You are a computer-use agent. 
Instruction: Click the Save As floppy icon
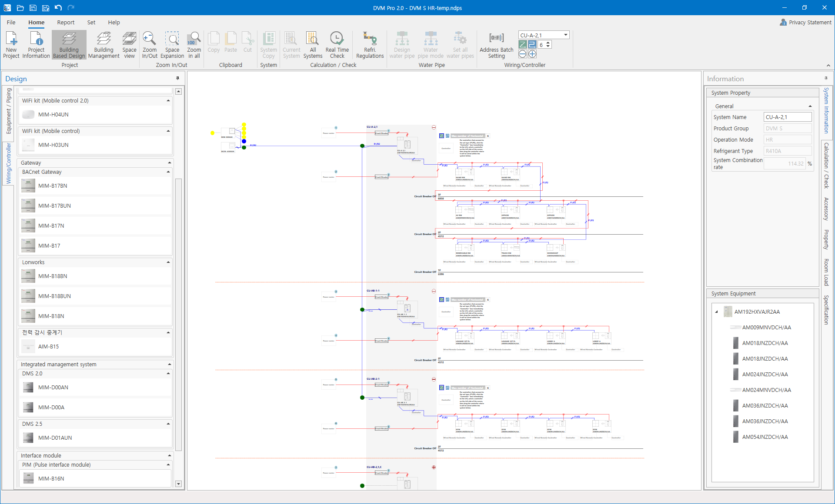[x=45, y=8]
